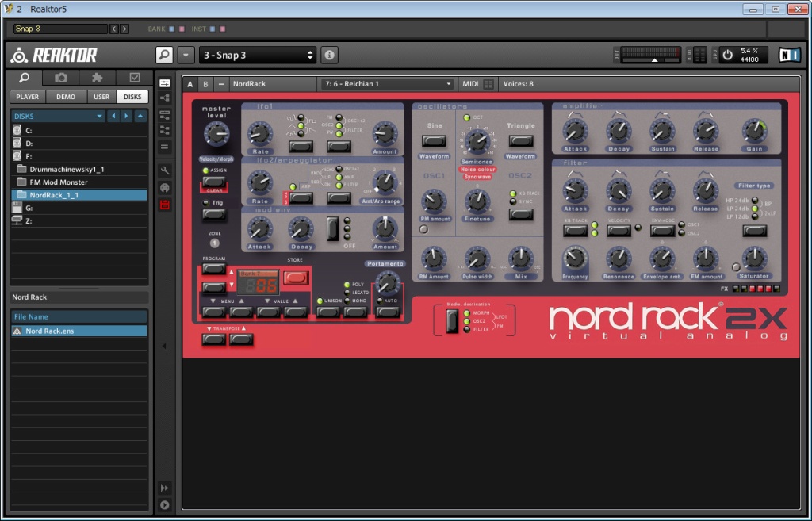Click the first MENU button on synth
The image size is (812, 521).
pyautogui.click(x=214, y=312)
